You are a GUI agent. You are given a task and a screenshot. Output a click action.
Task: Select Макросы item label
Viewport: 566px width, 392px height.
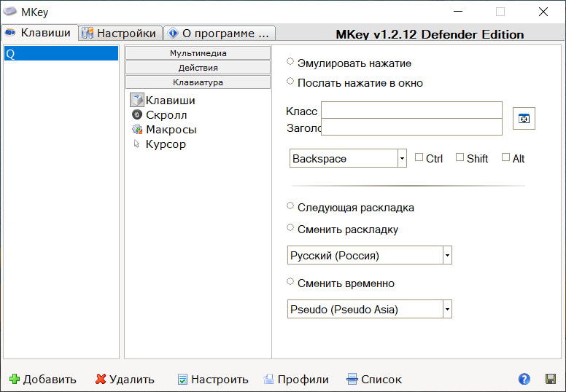pyautogui.click(x=171, y=130)
